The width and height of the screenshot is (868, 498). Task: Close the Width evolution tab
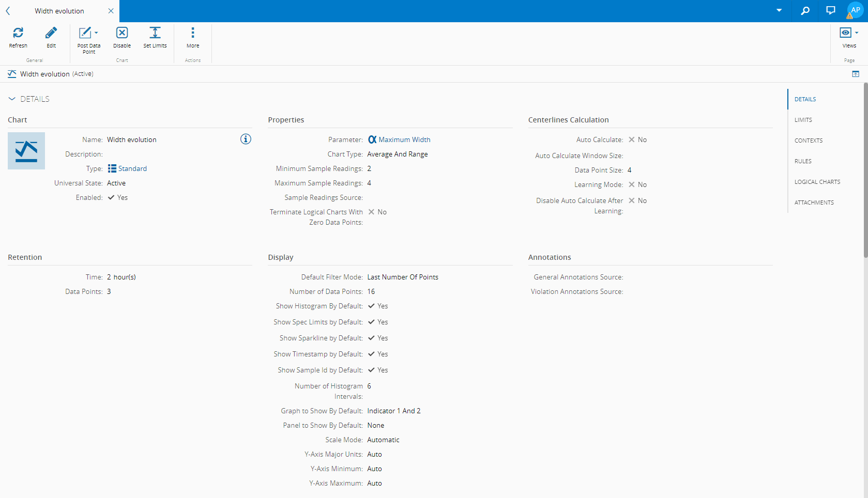click(111, 11)
